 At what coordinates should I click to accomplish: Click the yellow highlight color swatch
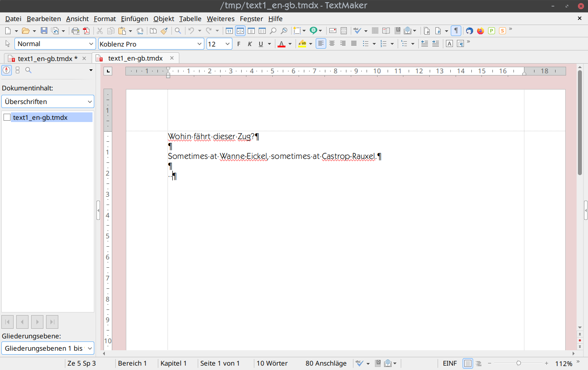[302, 43]
